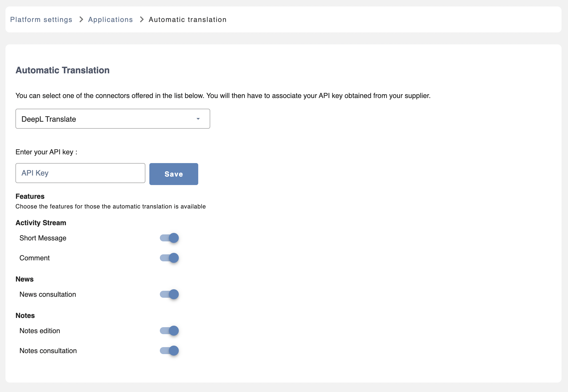The width and height of the screenshot is (568, 392).
Task: Click the "Enter your API key" label
Action: [46, 152]
